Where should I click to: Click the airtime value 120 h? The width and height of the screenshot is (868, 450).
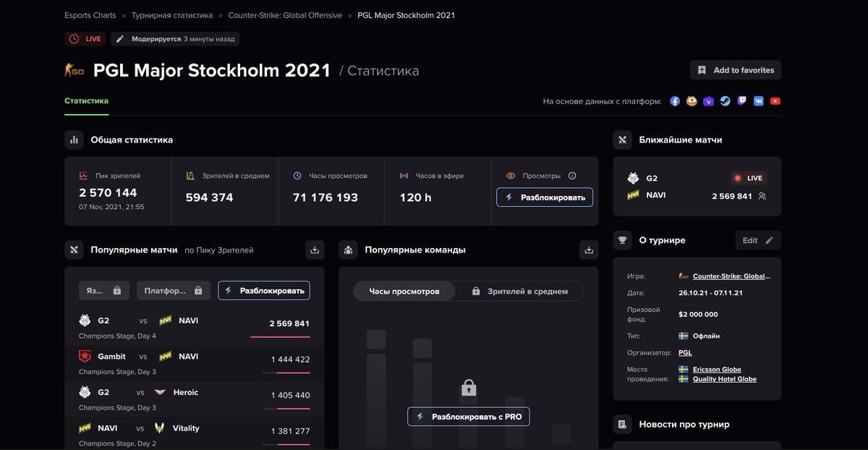tap(415, 198)
